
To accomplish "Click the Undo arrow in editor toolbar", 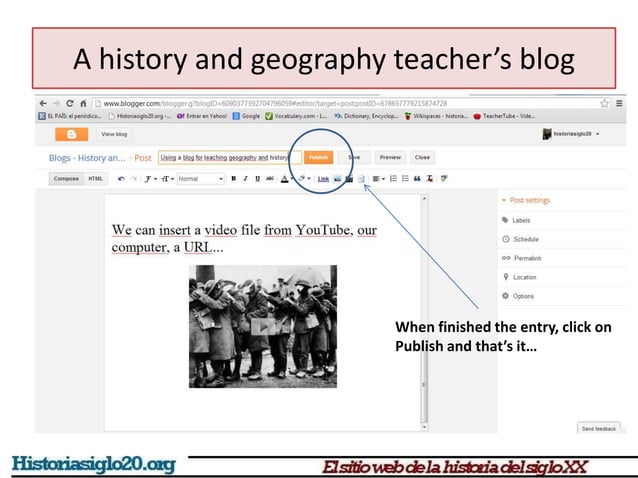I will tap(121, 179).
